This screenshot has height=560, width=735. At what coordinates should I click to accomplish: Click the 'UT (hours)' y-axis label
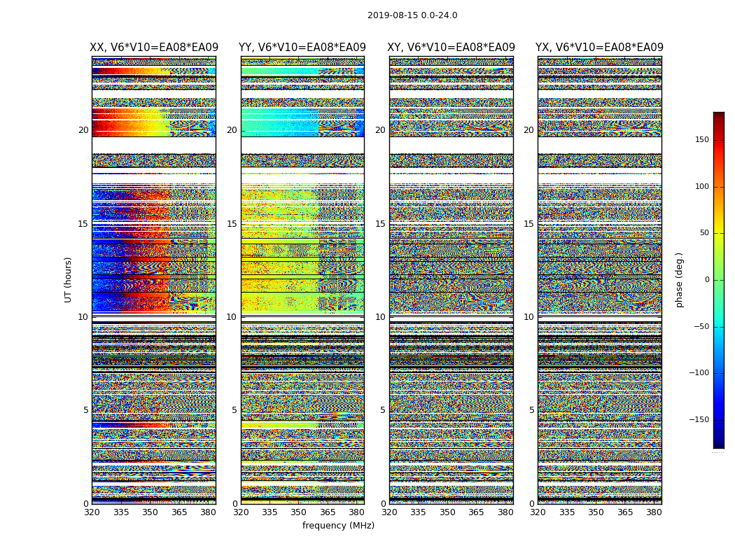click(69, 280)
